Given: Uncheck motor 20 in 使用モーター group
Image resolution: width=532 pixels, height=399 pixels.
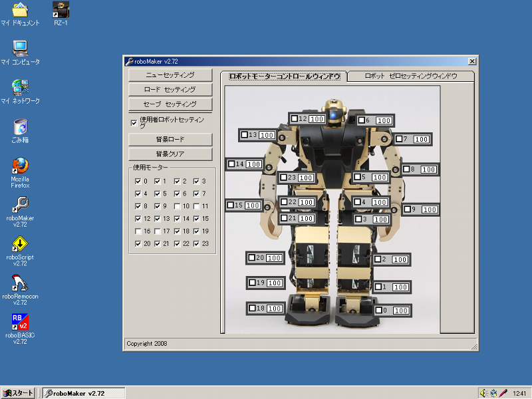Looking at the screenshot, I should 138,243.
